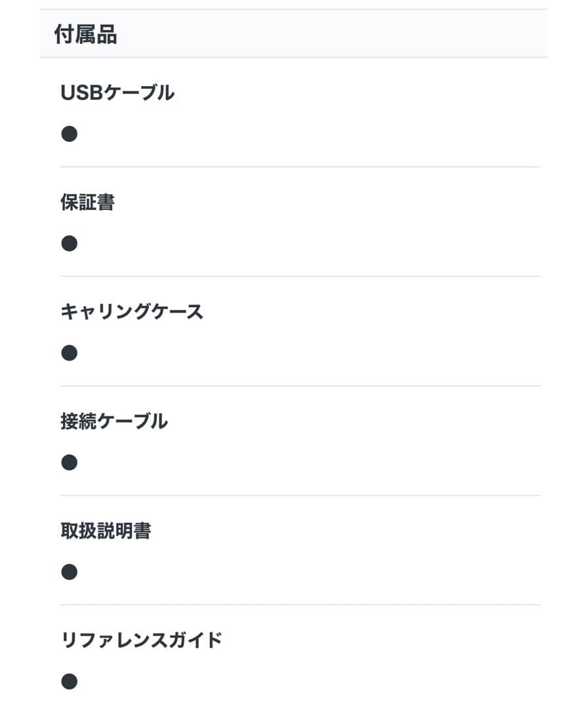Select the bullet mark below 保証書
Image resolution: width=588 pixels, height=709 pixels.
tap(70, 244)
